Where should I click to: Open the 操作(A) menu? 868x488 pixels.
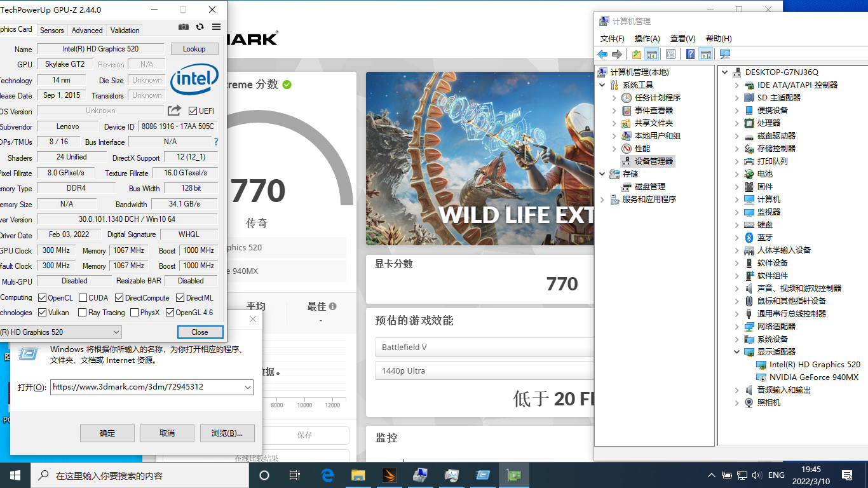click(648, 39)
